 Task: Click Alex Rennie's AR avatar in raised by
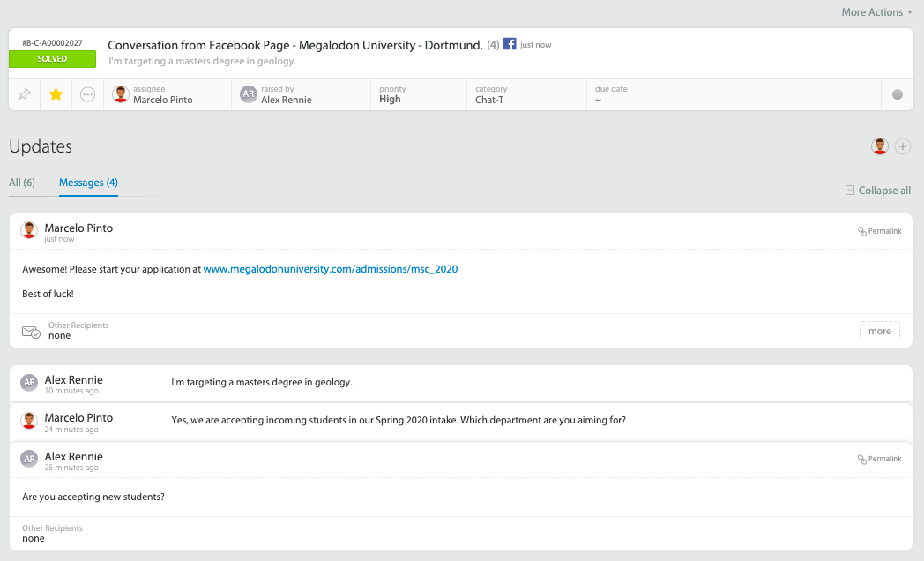[249, 94]
